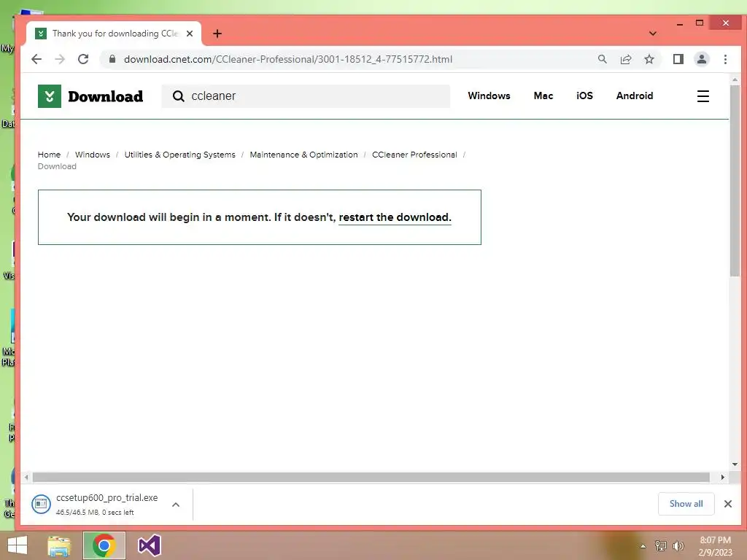Open the Windows category
Viewport: 747px width, 560px height.
point(489,96)
